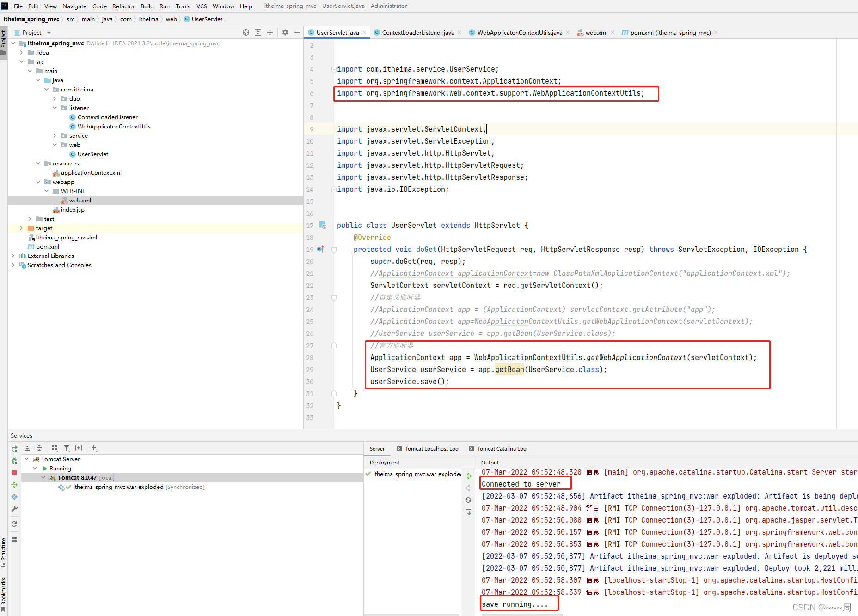This screenshot has width=858, height=616.
Task: Close the UserServlet.java tab
Action: (x=364, y=32)
